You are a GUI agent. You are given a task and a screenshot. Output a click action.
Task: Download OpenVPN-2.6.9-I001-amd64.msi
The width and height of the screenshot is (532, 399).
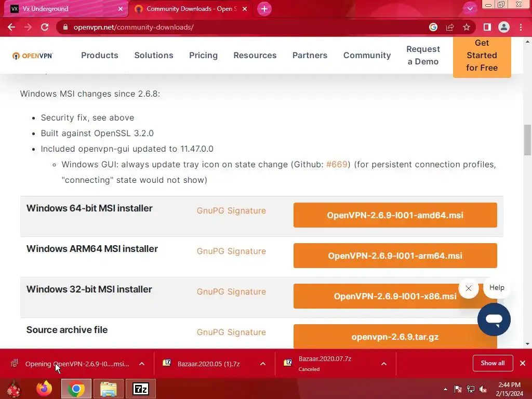(x=395, y=215)
